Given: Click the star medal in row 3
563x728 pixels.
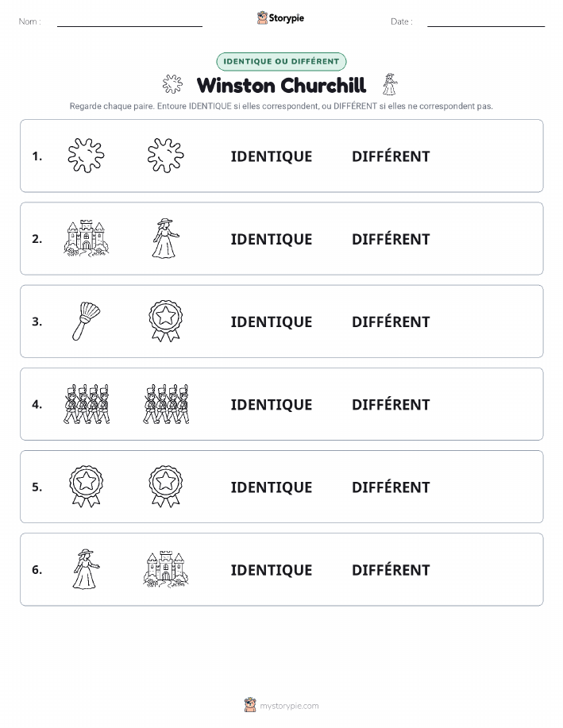Looking at the screenshot, I should [x=166, y=321].
